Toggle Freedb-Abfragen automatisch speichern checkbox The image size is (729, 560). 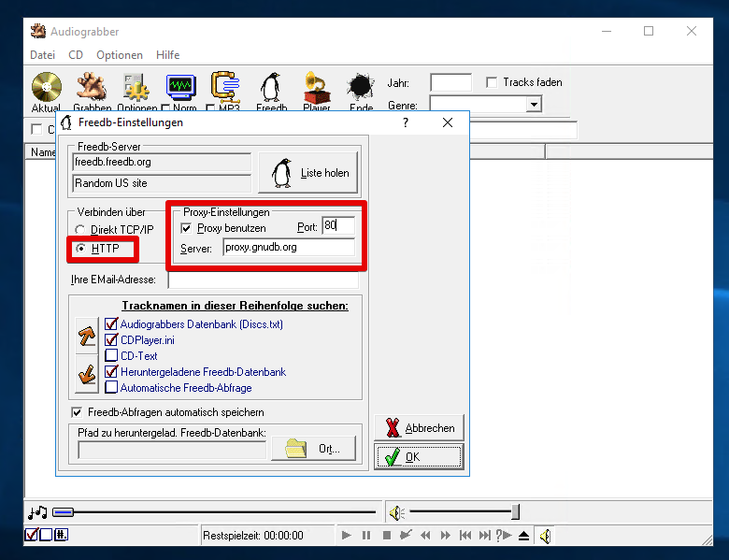point(77,412)
